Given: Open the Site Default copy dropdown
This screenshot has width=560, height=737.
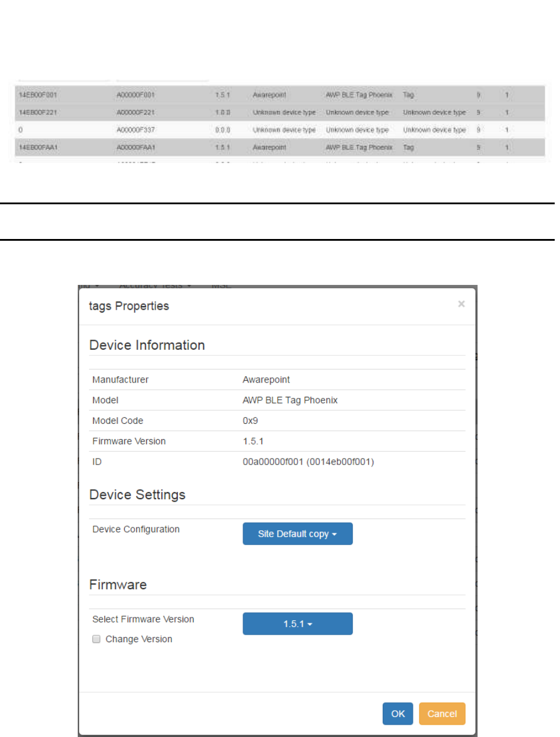Looking at the screenshot, I should tap(297, 534).
